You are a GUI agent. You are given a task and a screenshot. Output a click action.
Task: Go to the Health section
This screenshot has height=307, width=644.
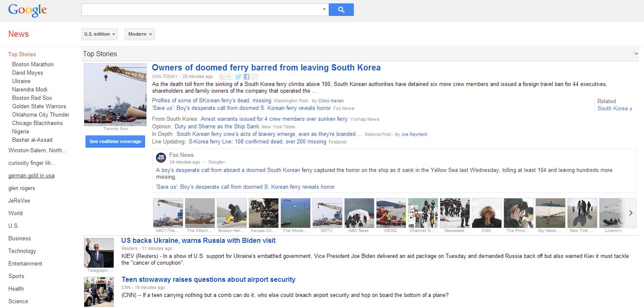tap(16, 289)
